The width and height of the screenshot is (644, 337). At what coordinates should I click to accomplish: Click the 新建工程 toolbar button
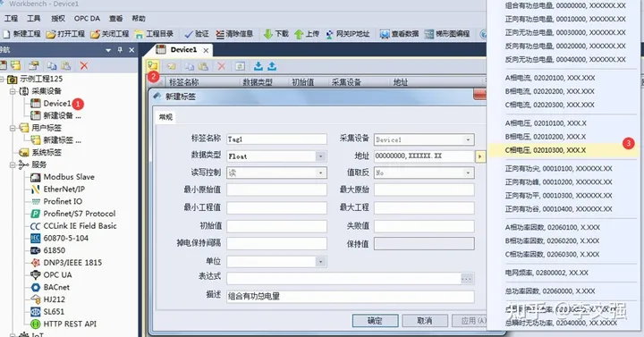tap(21, 34)
